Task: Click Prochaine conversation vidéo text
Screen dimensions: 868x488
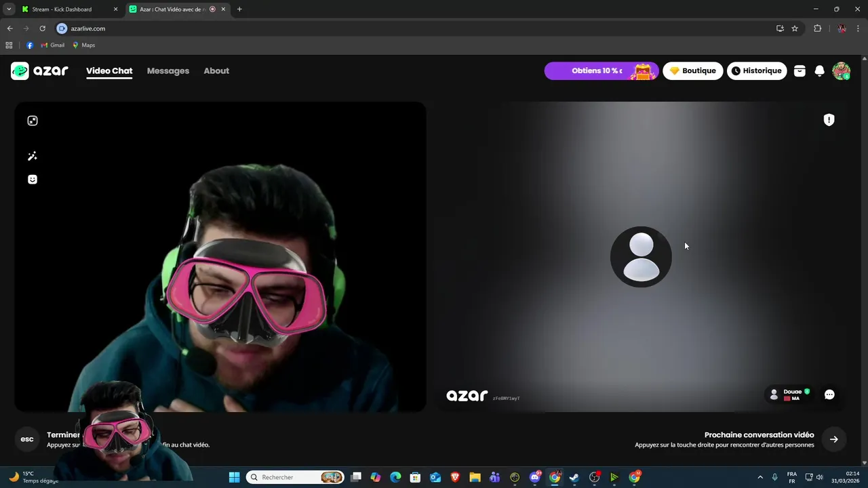Action: tap(759, 435)
